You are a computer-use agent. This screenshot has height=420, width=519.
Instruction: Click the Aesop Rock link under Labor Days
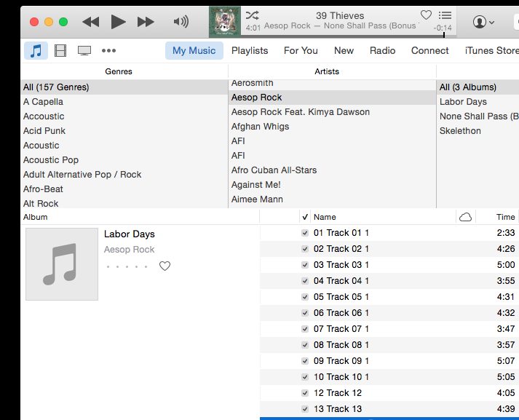click(129, 249)
